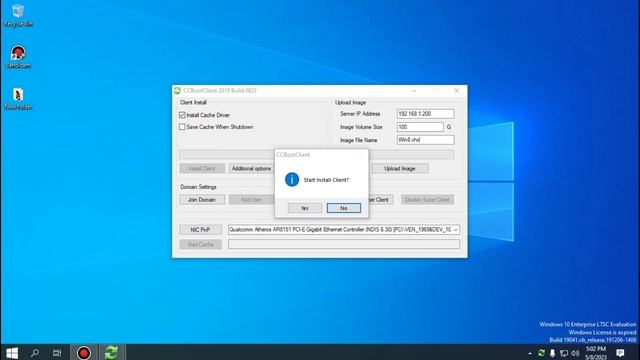Click the info icon in the dialog
This screenshot has width=640, height=360.
tap(292, 180)
